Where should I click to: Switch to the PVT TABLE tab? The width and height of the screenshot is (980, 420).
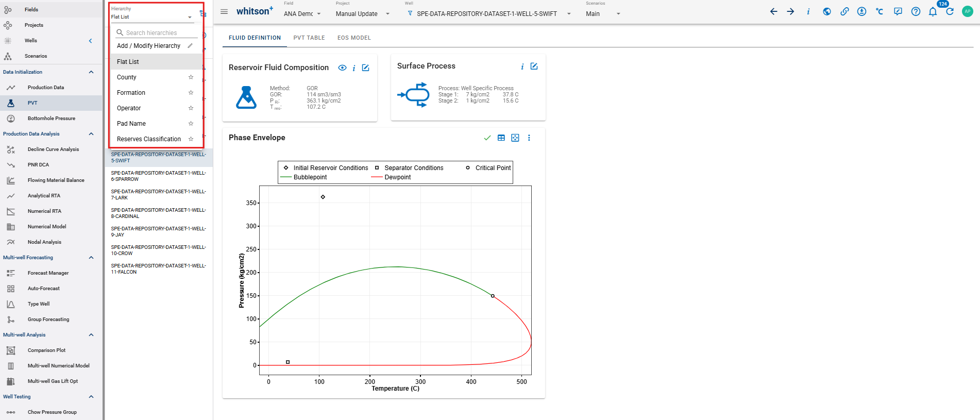click(309, 38)
